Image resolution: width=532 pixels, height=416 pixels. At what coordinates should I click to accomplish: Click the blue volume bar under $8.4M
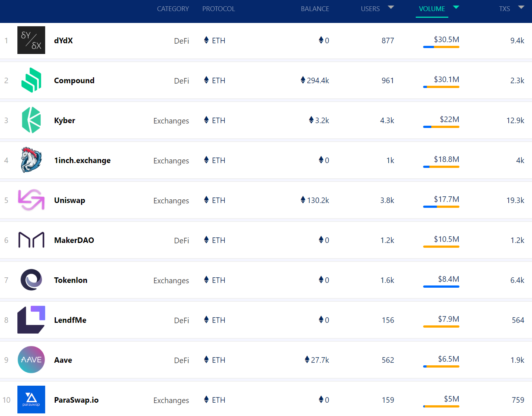[x=441, y=287]
